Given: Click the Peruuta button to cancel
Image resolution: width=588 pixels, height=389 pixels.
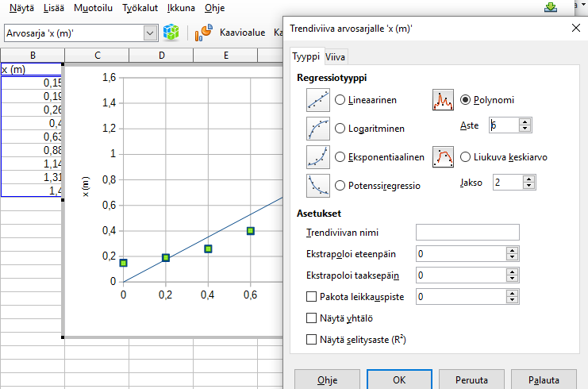Looking at the screenshot, I should coord(471,379).
